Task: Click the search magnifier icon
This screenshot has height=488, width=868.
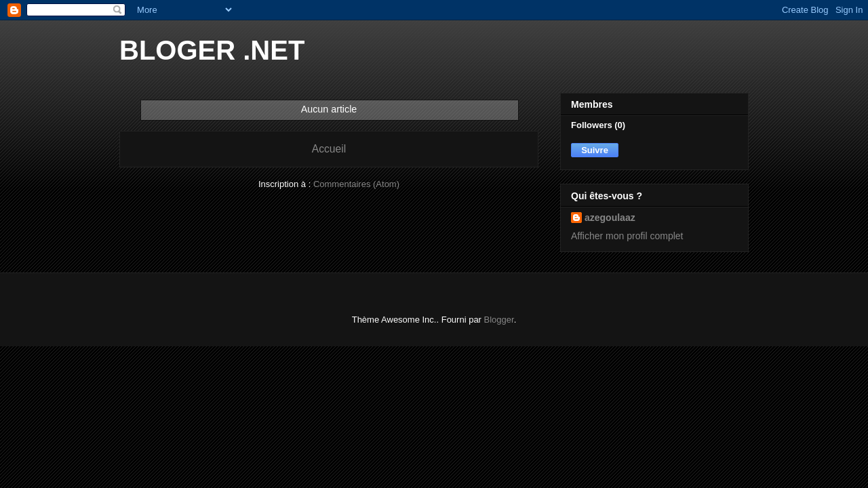Action: (x=117, y=9)
